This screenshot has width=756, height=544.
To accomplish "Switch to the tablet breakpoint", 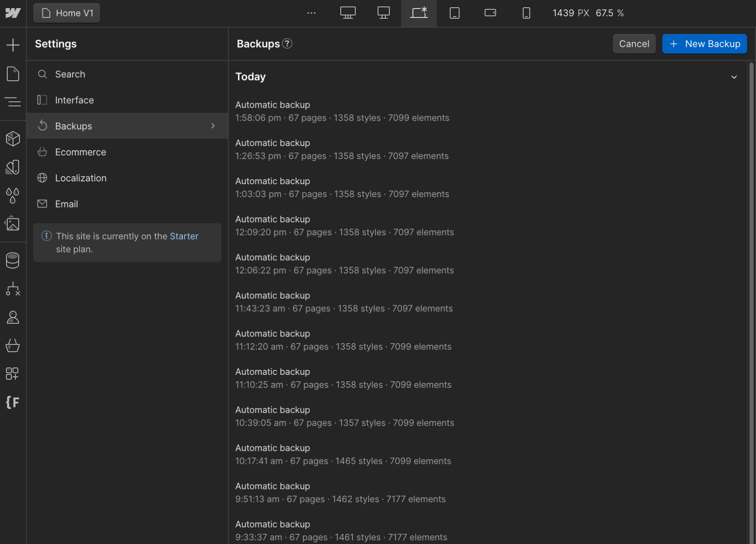I will pyautogui.click(x=454, y=13).
